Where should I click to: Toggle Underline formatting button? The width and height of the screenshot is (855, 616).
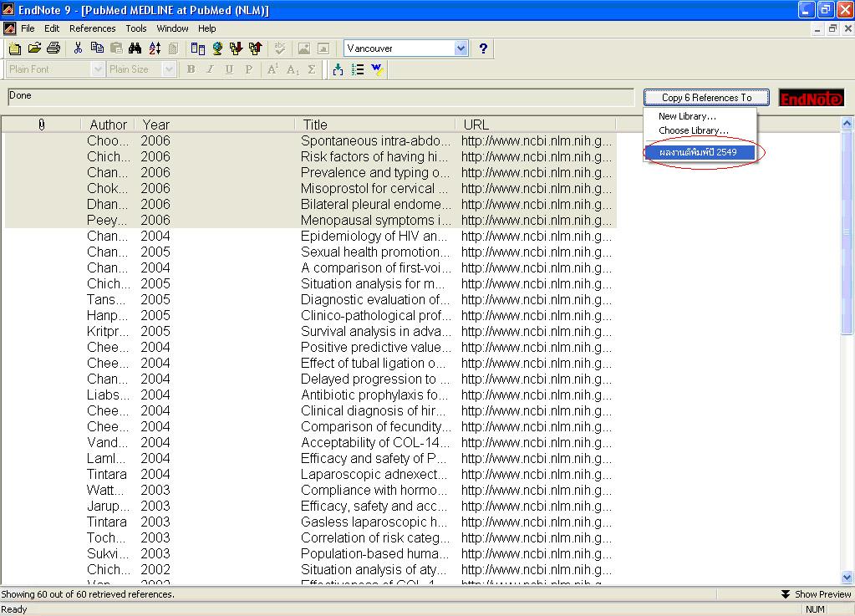pos(229,69)
